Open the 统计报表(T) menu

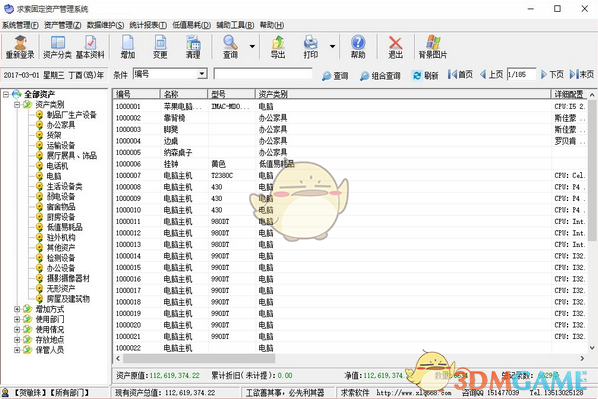click(x=148, y=25)
